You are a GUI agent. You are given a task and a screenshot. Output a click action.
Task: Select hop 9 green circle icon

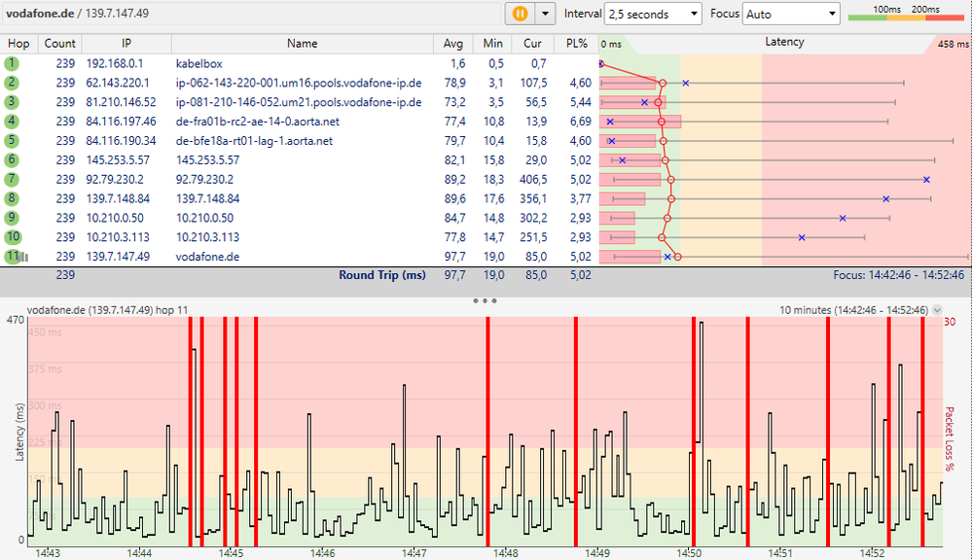[x=11, y=218]
